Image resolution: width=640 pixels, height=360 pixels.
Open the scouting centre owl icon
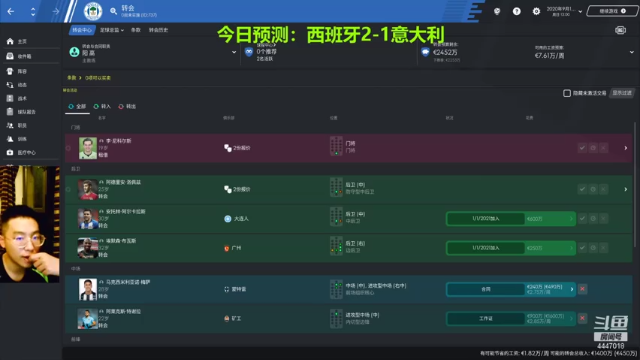(x=249, y=52)
